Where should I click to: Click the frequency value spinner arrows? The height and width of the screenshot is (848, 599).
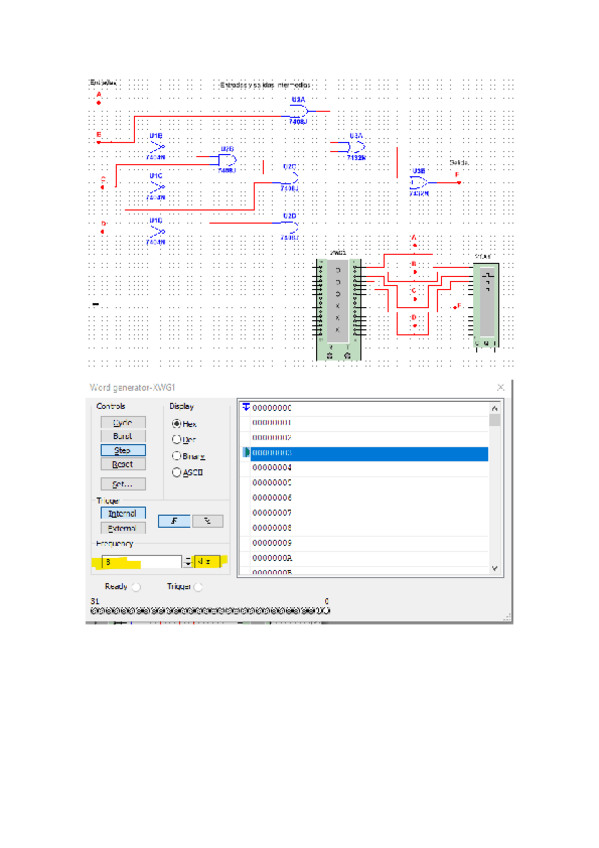point(188,562)
